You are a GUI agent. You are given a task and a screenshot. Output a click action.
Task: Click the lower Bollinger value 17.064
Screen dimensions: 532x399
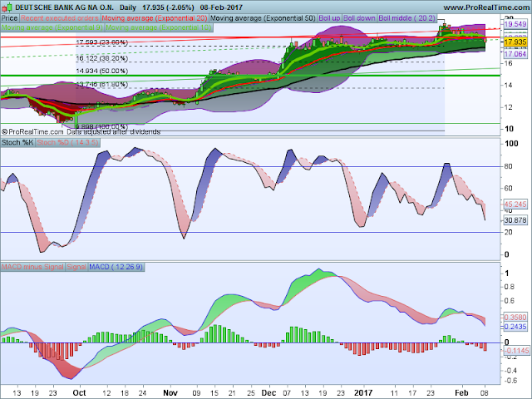[x=515, y=54]
